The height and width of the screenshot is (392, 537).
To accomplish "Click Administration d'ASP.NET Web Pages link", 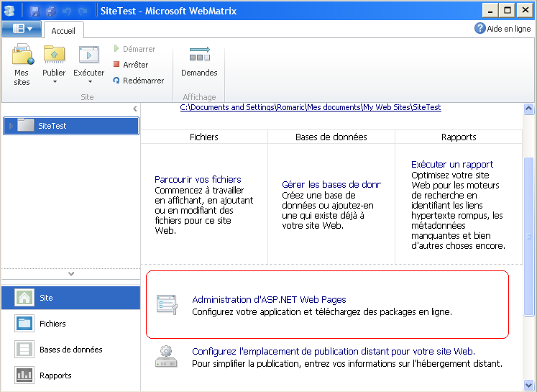I will click(x=269, y=299).
